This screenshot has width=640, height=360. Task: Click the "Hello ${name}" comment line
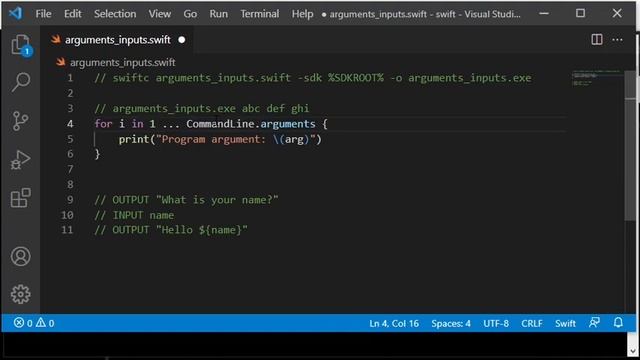click(x=171, y=230)
